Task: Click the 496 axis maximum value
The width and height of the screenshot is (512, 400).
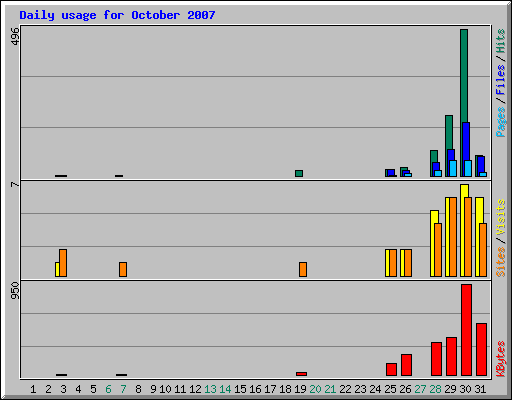Action: [15, 36]
